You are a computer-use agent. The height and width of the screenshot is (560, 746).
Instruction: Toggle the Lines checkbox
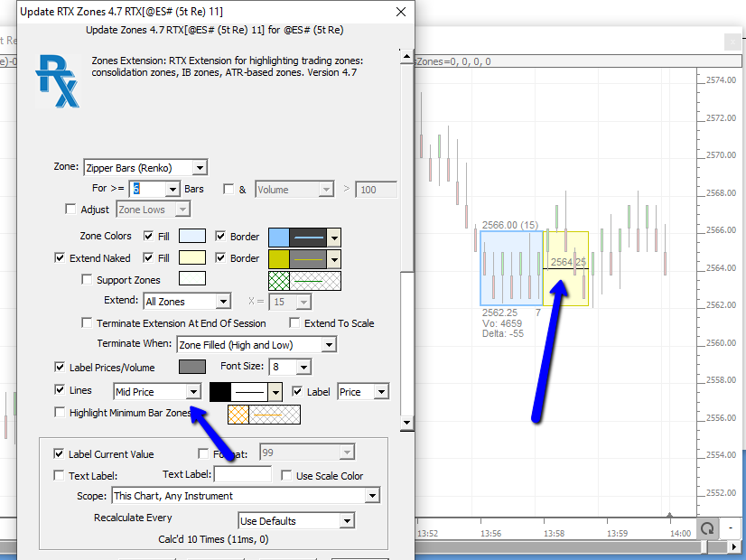click(x=60, y=389)
